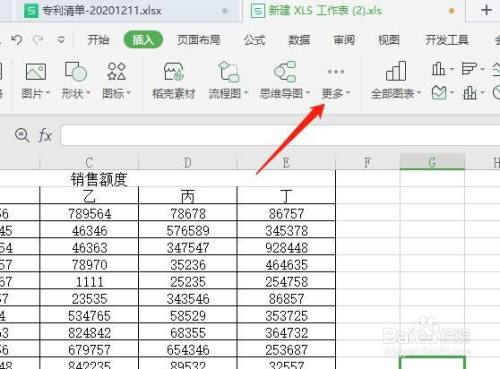
Task: Click the 流程图 flowchart icon
Action: 228,71
